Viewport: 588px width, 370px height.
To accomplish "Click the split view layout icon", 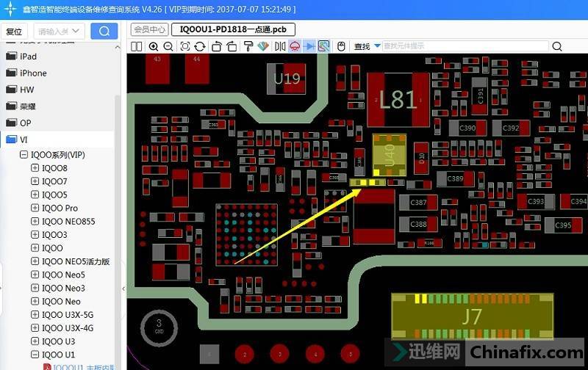I will coord(137,46).
